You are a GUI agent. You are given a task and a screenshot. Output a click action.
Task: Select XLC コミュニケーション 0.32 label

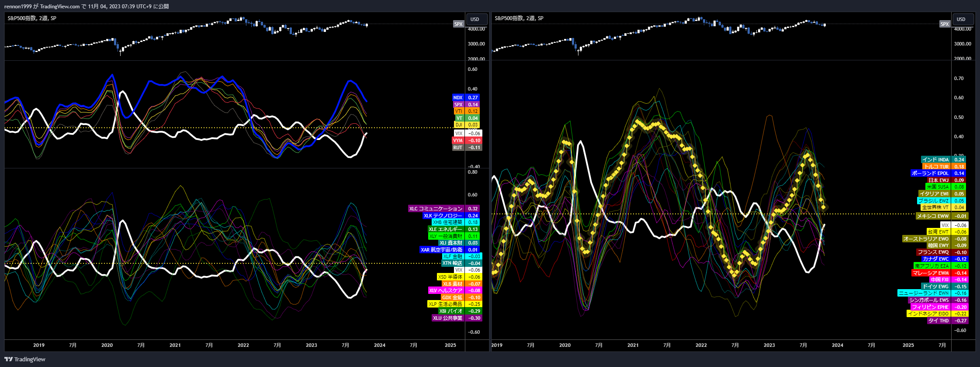click(444, 209)
